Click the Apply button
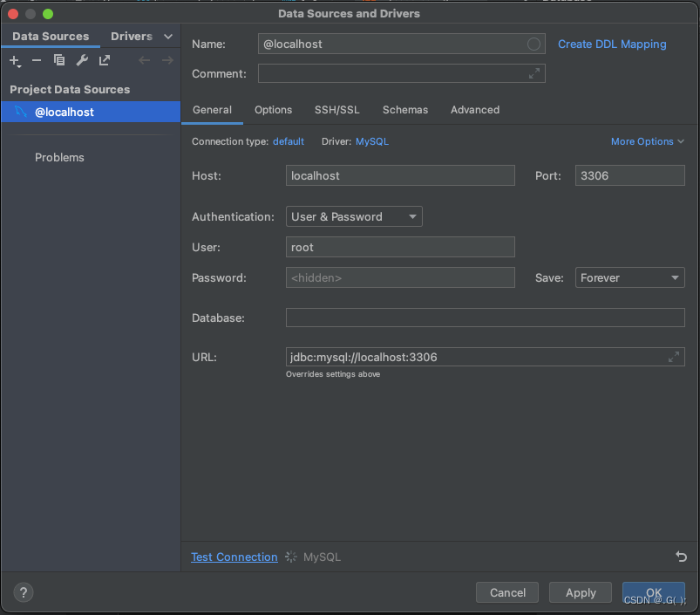 581,592
